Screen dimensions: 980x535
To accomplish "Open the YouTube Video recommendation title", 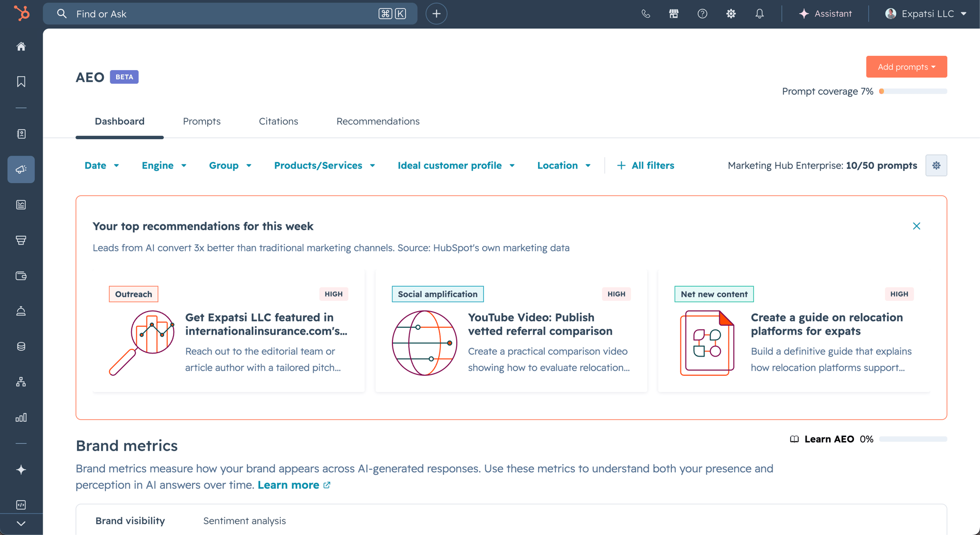I will 540,324.
